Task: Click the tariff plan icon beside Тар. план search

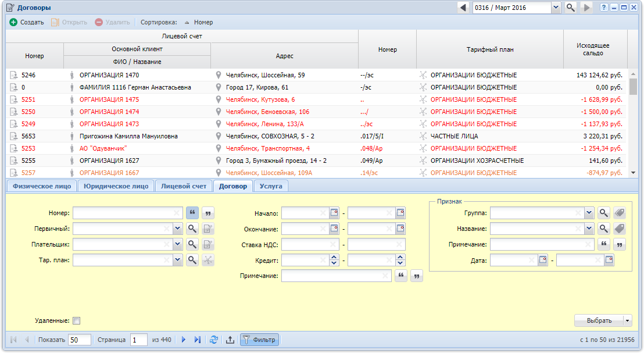Action: click(208, 260)
